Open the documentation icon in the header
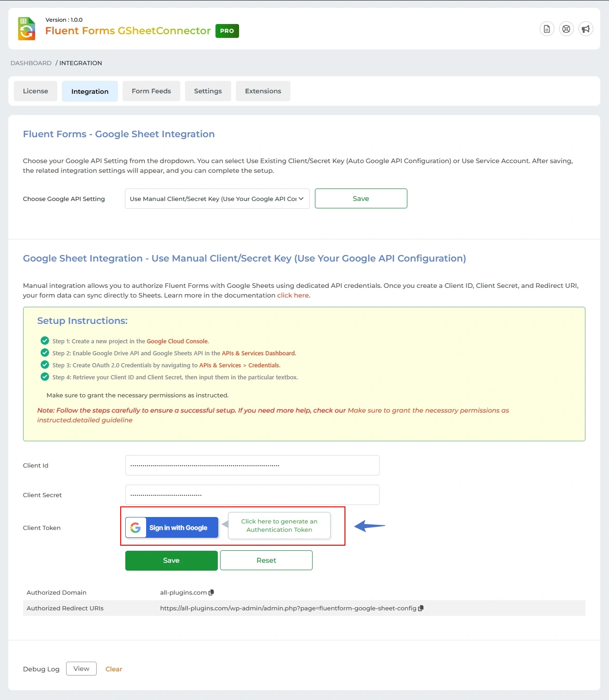Image resolution: width=609 pixels, height=700 pixels. (x=547, y=29)
